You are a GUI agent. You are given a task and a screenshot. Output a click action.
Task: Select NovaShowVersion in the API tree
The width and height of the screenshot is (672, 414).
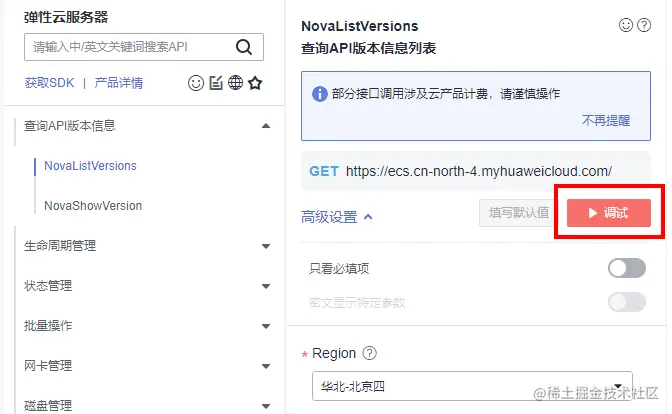tap(93, 206)
